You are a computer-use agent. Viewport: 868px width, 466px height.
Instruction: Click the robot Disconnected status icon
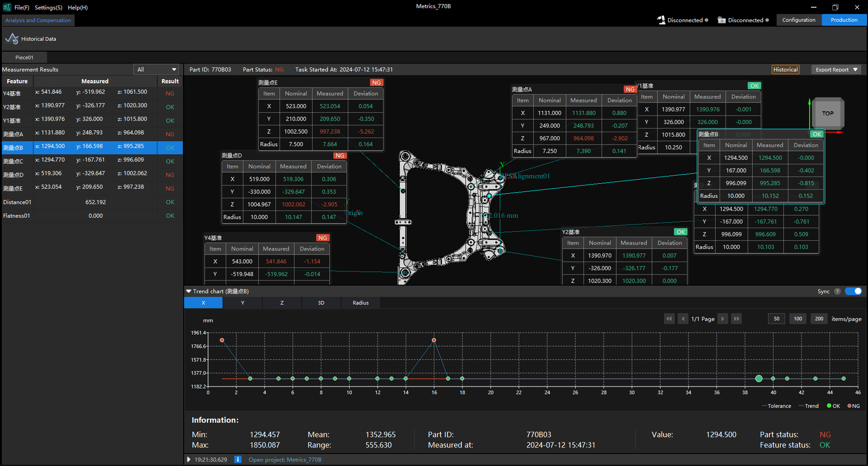[x=661, y=20]
